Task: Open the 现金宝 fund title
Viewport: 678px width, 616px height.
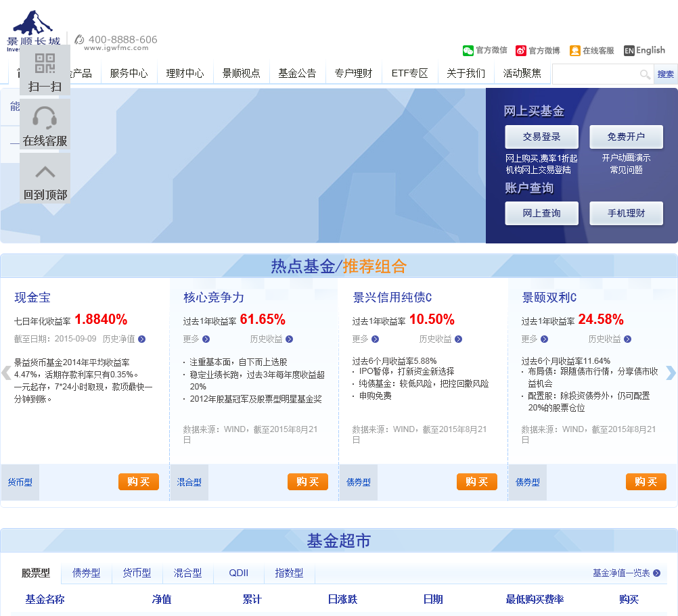Action: [x=32, y=298]
